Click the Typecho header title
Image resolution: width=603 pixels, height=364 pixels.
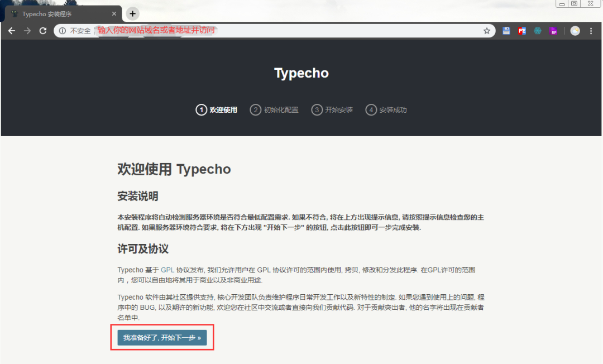(301, 73)
